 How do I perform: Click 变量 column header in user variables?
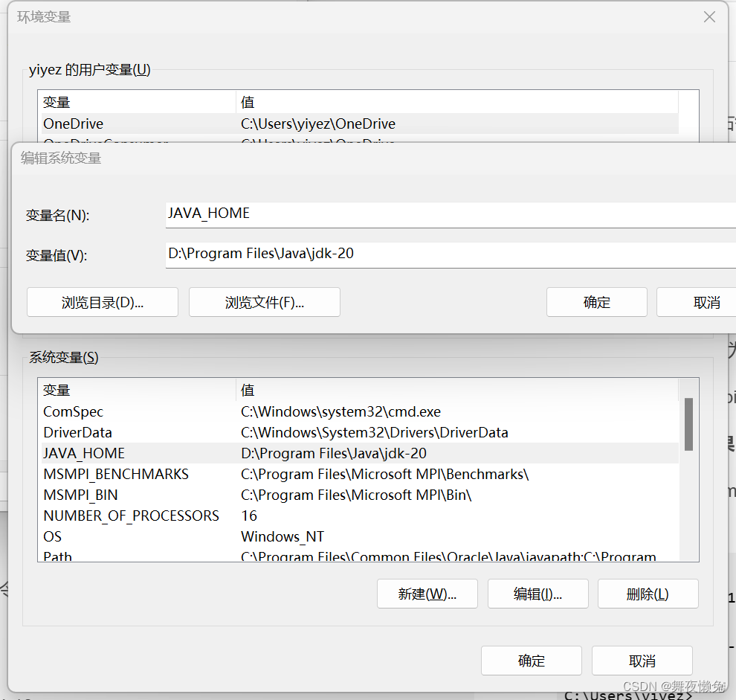(x=138, y=102)
